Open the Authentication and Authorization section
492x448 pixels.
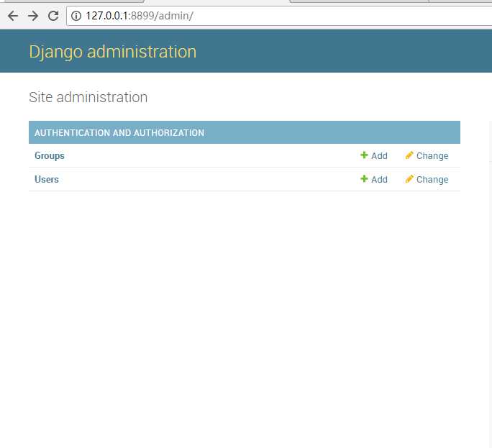coord(119,133)
